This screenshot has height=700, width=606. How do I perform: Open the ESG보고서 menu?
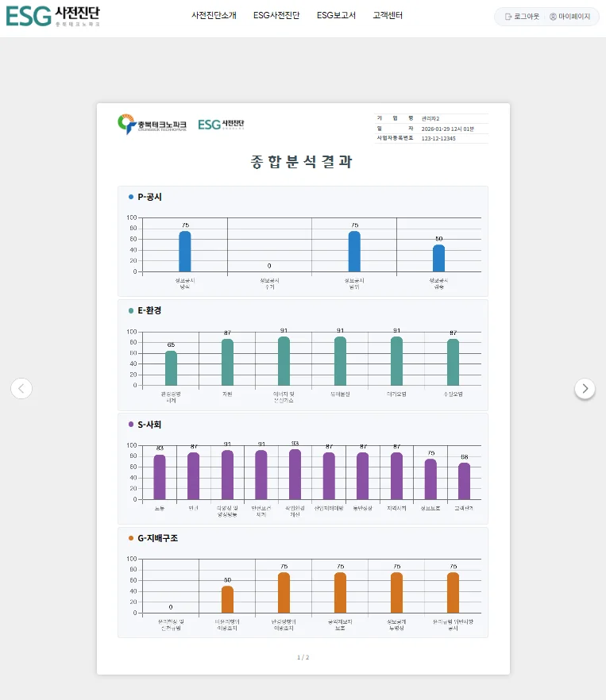click(x=336, y=16)
